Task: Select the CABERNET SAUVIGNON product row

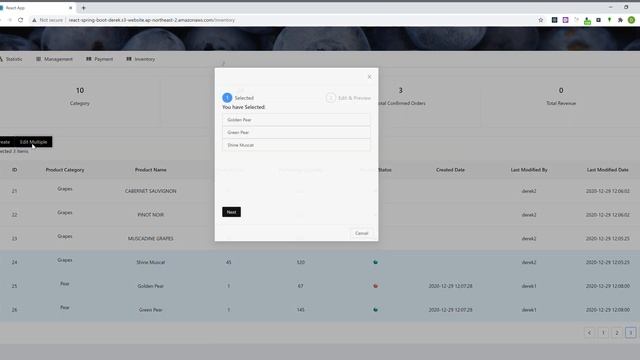Action: [x=320, y=191]
